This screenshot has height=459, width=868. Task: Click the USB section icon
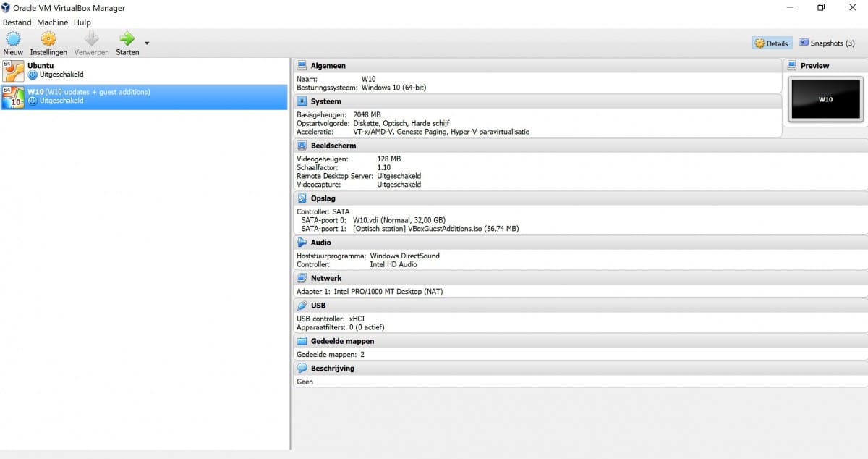[302, 306]
